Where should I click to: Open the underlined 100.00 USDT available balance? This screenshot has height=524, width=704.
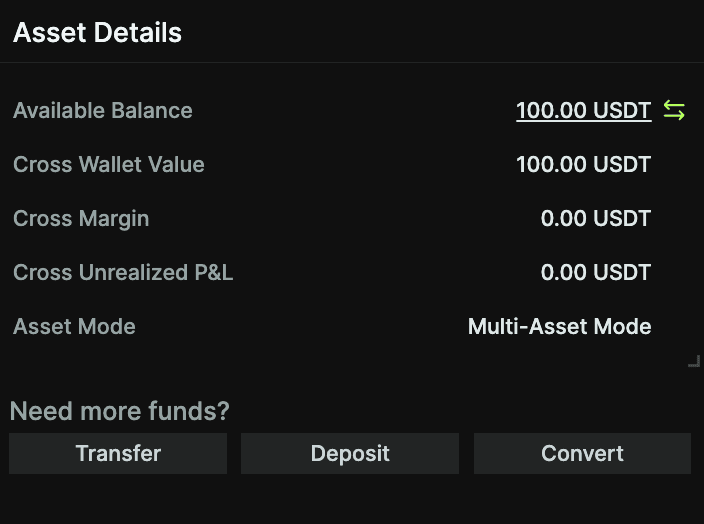pyautogui.click(x=584, y=110)
